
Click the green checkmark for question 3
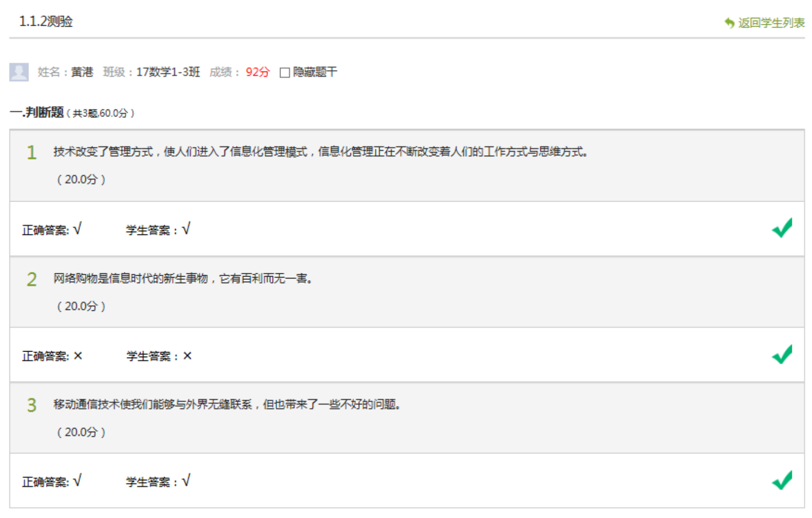coord(782,480)
